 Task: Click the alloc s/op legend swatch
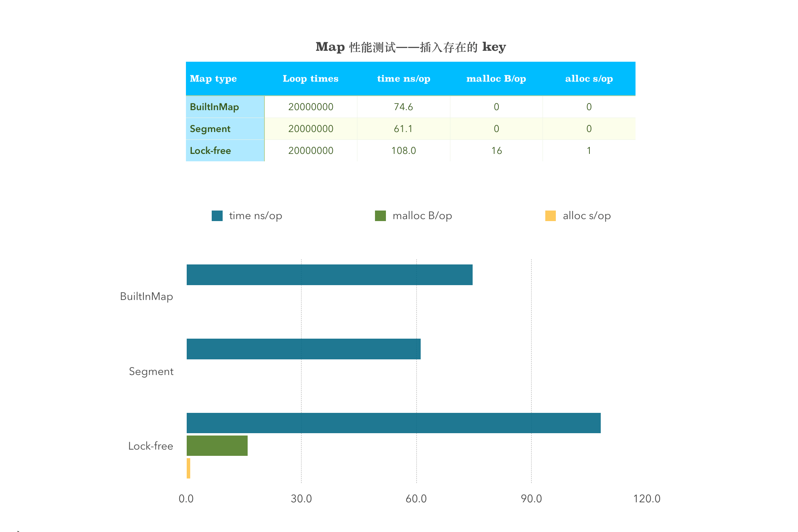pyautogui.click(x=550, y=216)
